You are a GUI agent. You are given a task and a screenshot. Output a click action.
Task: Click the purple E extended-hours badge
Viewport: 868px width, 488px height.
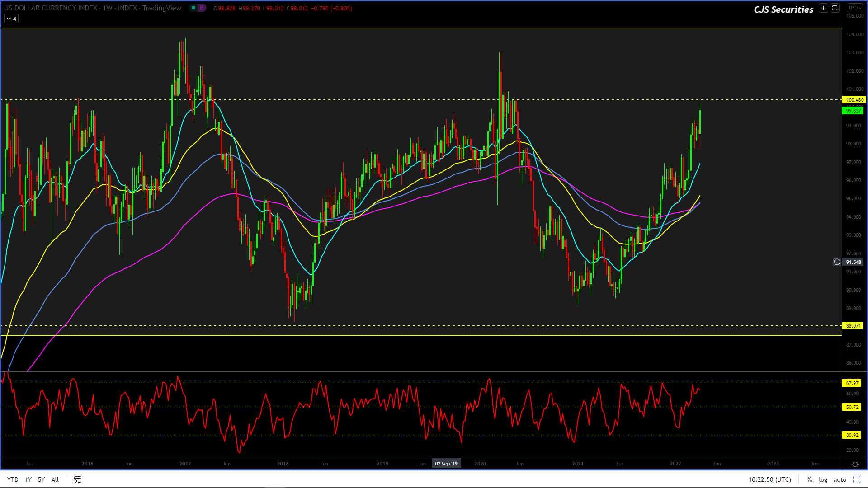click(x=202, y=8)
